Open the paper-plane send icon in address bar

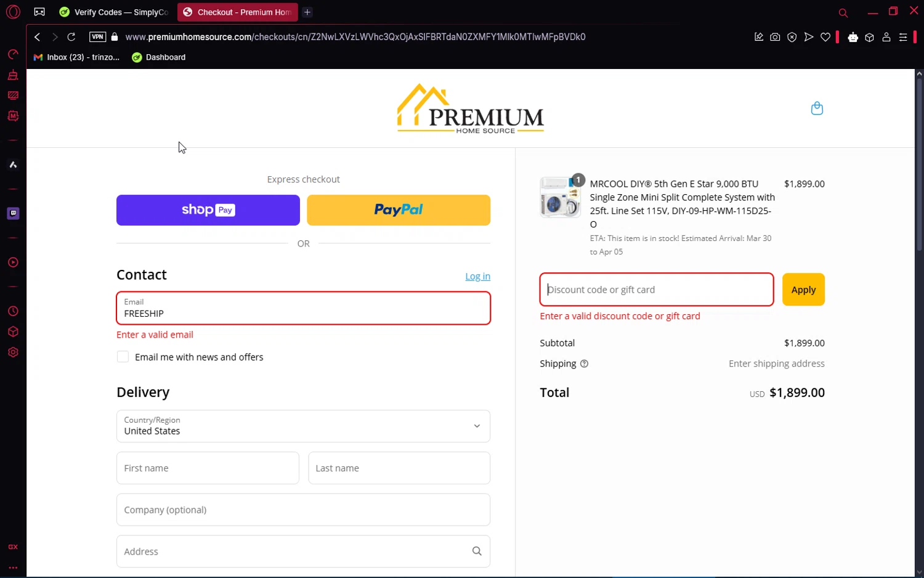(809, 37)
